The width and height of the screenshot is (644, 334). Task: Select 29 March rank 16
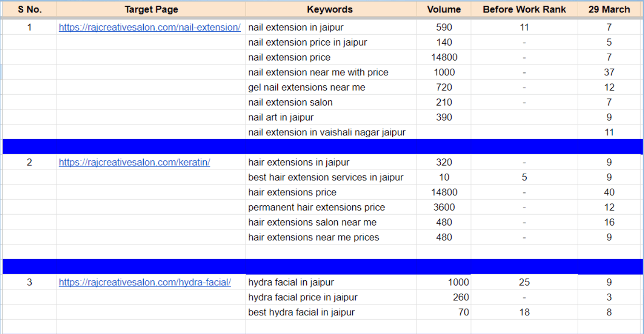pyautogui.click(x=609, y=222)
